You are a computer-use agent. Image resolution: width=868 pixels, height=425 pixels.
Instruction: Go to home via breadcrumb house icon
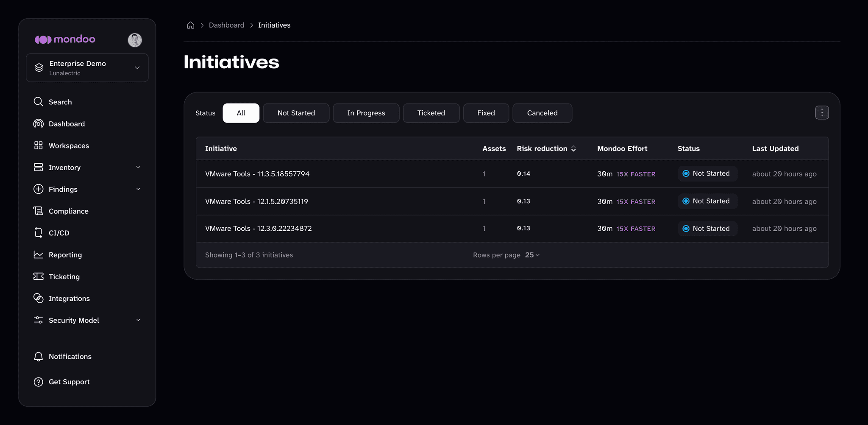pos(191,25)
